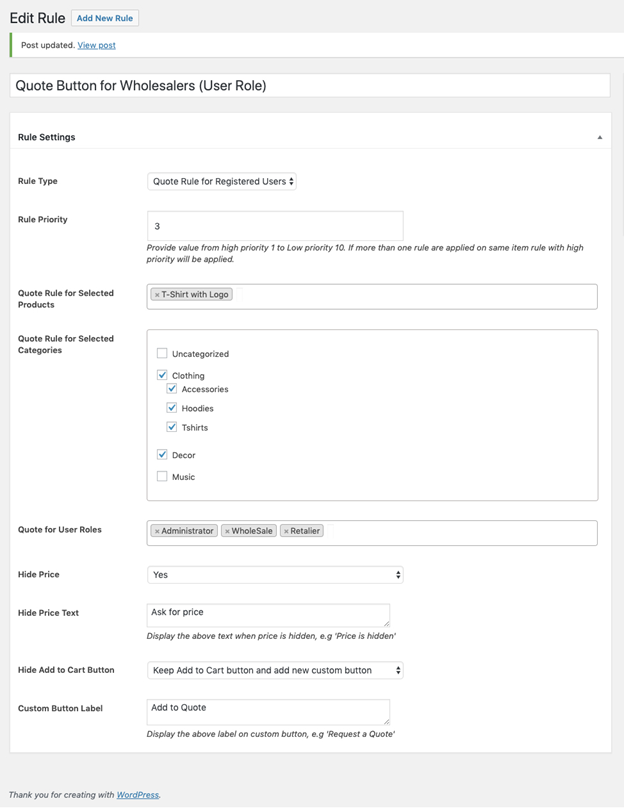624x808 pixels.
Task: Enable the Music category checkbox
Action: tap(162, 477)
